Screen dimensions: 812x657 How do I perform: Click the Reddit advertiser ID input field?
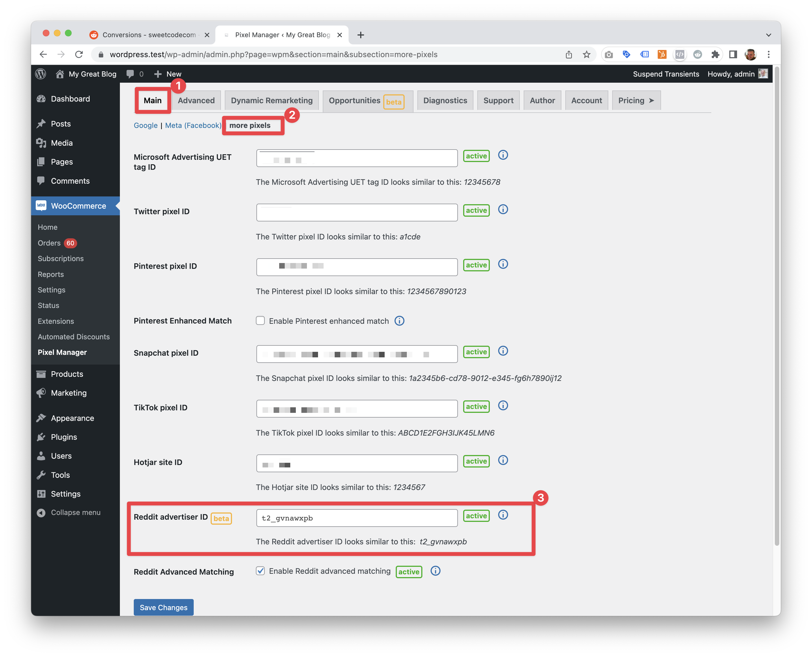click(x=357, y=516)
